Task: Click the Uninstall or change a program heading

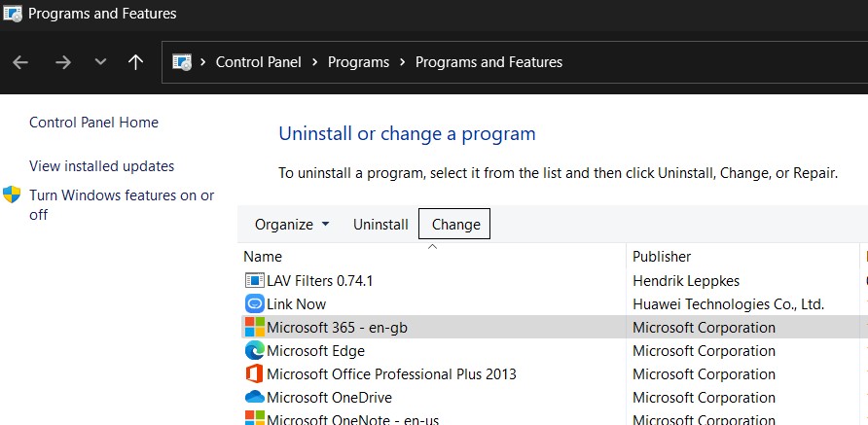Action: (x=407, y=133)
